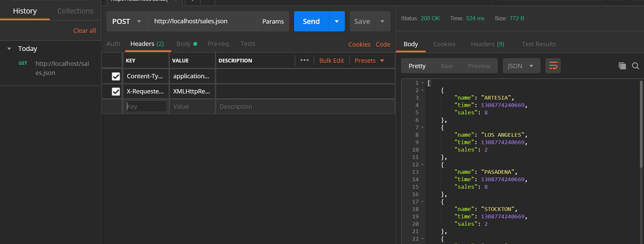
Task: Select the request Headers (2) tab
Action: click(x=147, y=44)
